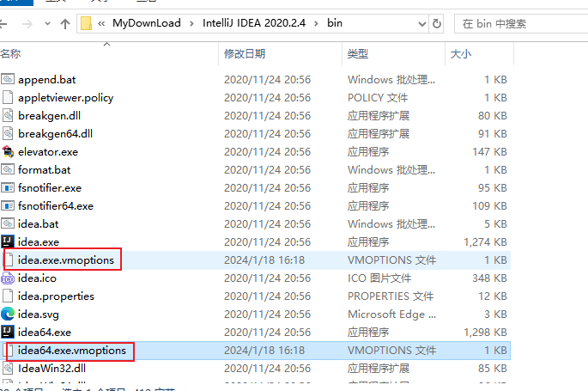Click the POLICY 文件 type cell

(x=377, y=98)
